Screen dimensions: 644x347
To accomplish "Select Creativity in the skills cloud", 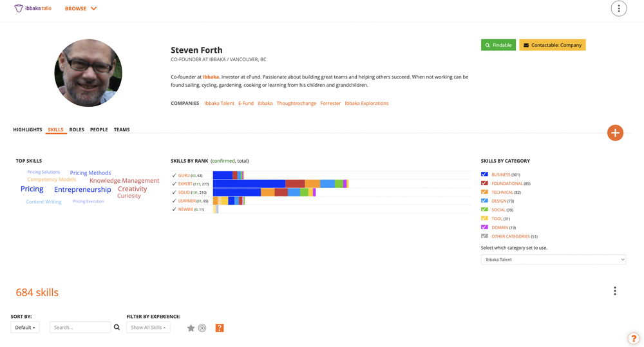I will [132, 189].
